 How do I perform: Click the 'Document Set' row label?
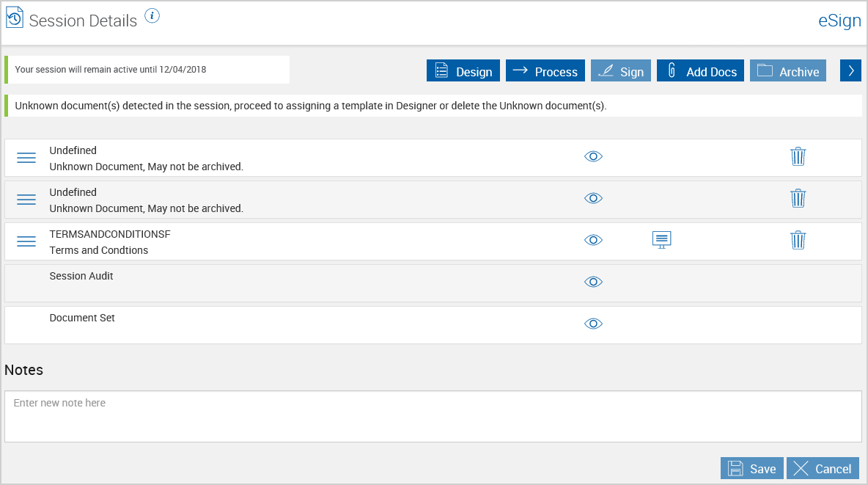(82, 318)
